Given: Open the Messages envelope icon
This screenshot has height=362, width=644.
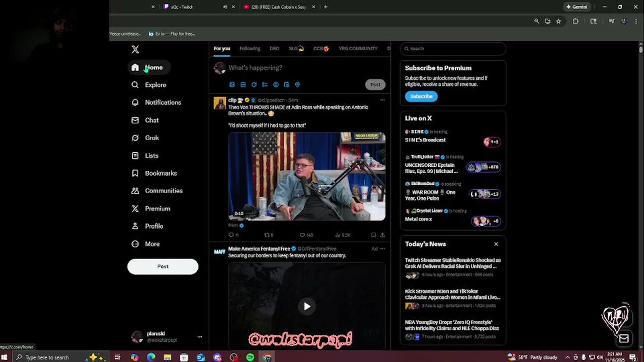Looking at the screenshot, I should (x=624, y=339).
